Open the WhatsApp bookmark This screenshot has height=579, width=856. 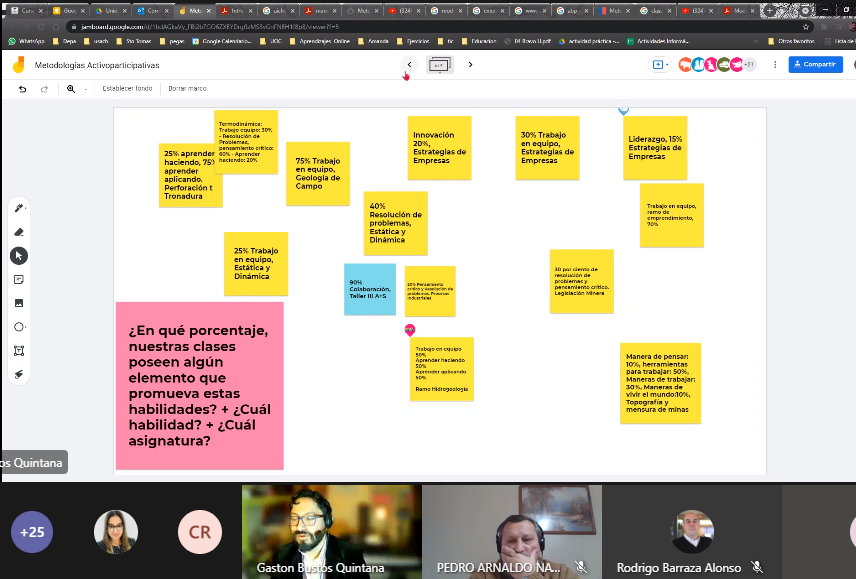pyautogui.click(x=26, y=41)
